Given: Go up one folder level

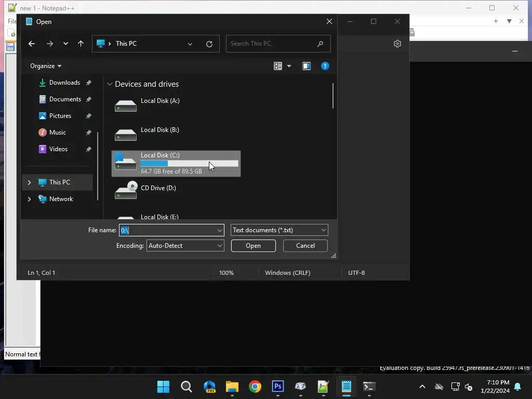Looking at the screenshot, I should click(81, 44).
